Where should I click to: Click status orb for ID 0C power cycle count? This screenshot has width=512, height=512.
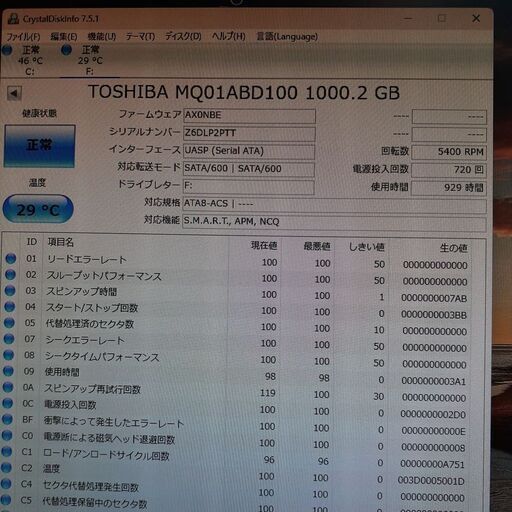click(8, 403)
